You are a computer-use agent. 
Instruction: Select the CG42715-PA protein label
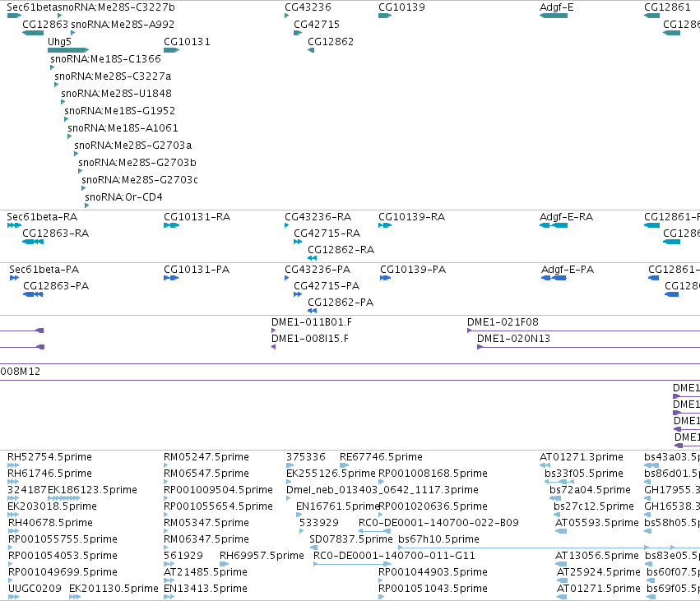click(327, 286)
